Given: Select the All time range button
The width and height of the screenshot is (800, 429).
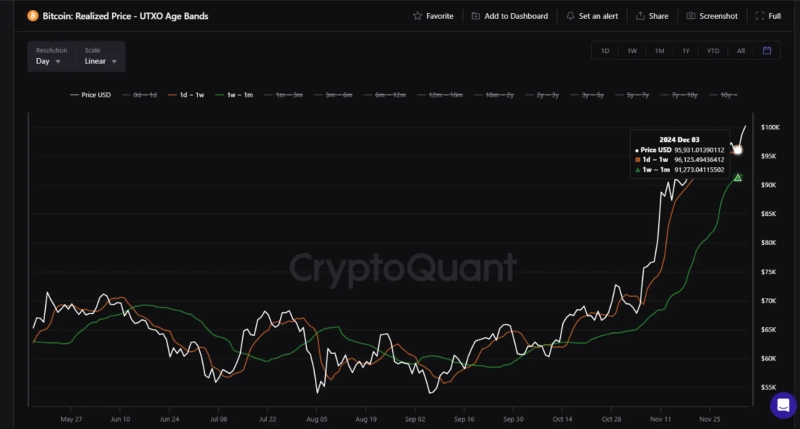Looking at the screenshot, I should 740,50.
